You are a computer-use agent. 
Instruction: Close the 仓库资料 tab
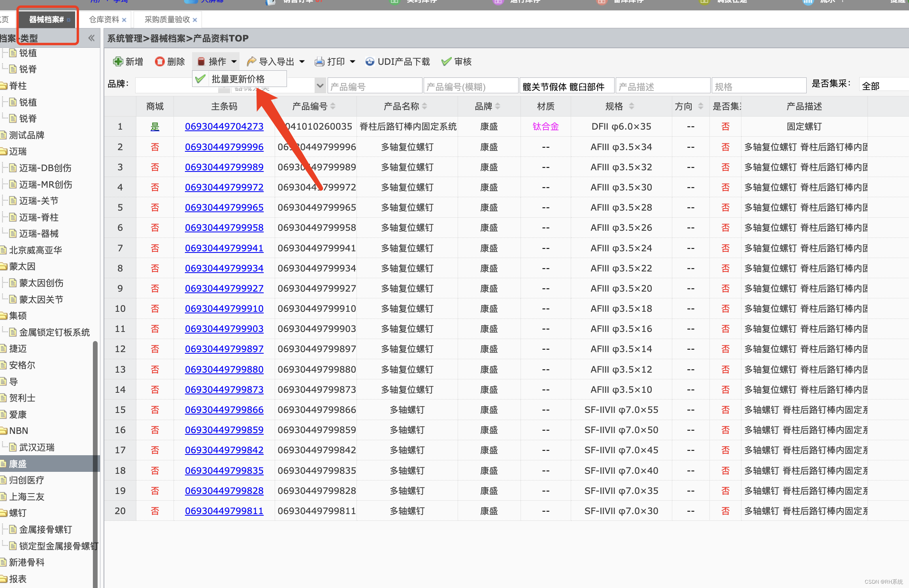[x=124, y=20]
